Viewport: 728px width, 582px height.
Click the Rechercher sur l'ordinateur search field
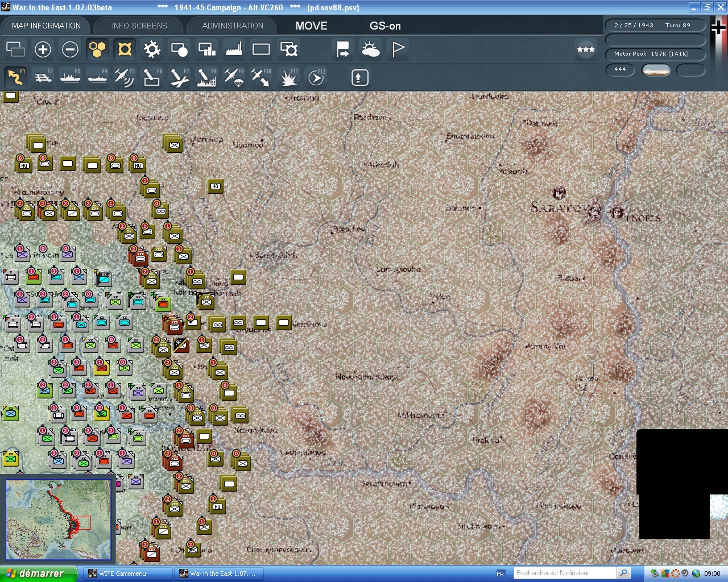[565, 573]
